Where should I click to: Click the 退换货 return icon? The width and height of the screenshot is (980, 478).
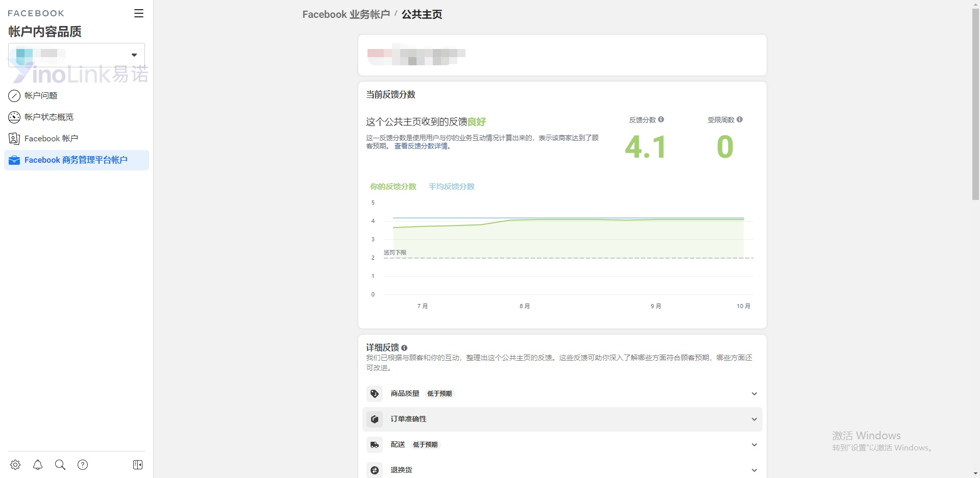[x=375, y=470]
